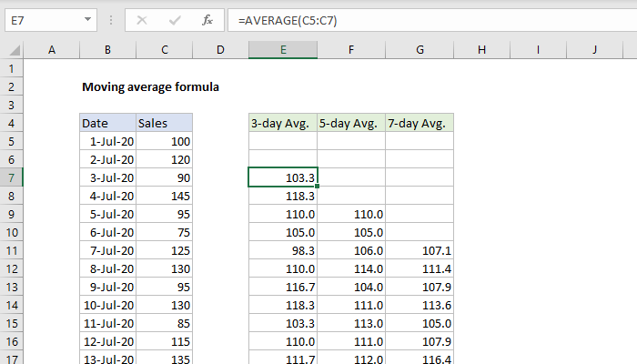Viewport: 637px width, 364px height.
Task: Click the 3-day Avg. header cell
Action: tap(283, 123)
